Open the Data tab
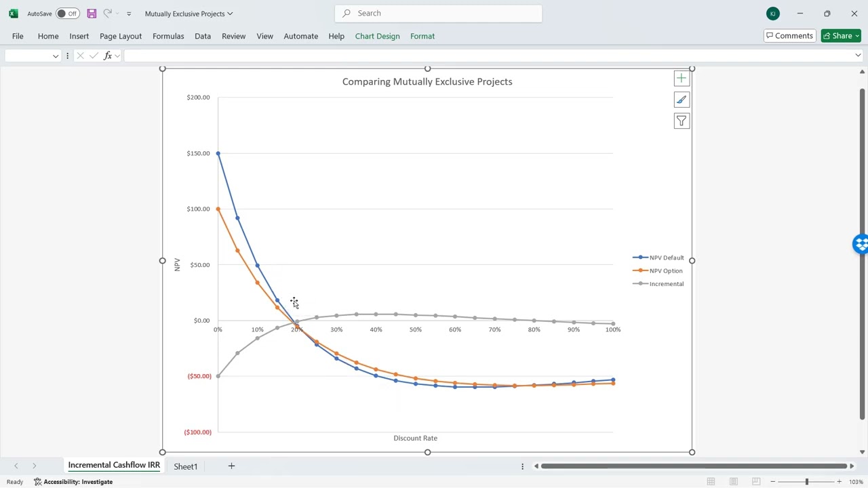Viewport: 868px width, 488px height. tap(203, 36)
